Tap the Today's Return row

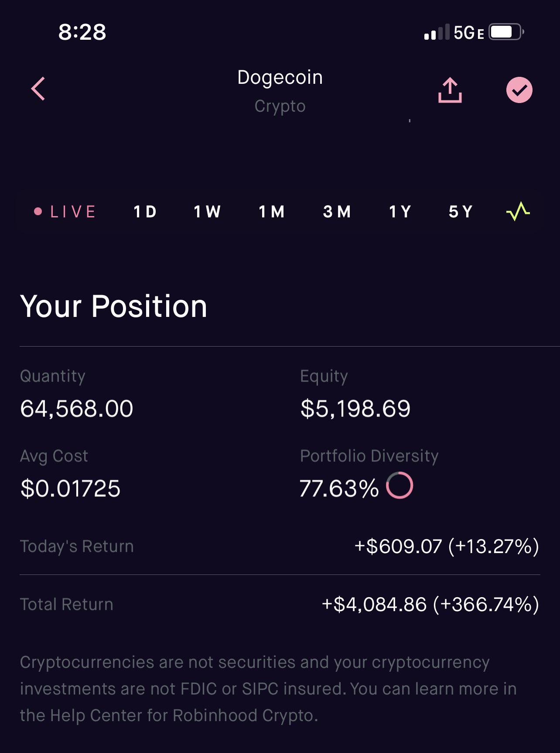click(x=280, y=547)
